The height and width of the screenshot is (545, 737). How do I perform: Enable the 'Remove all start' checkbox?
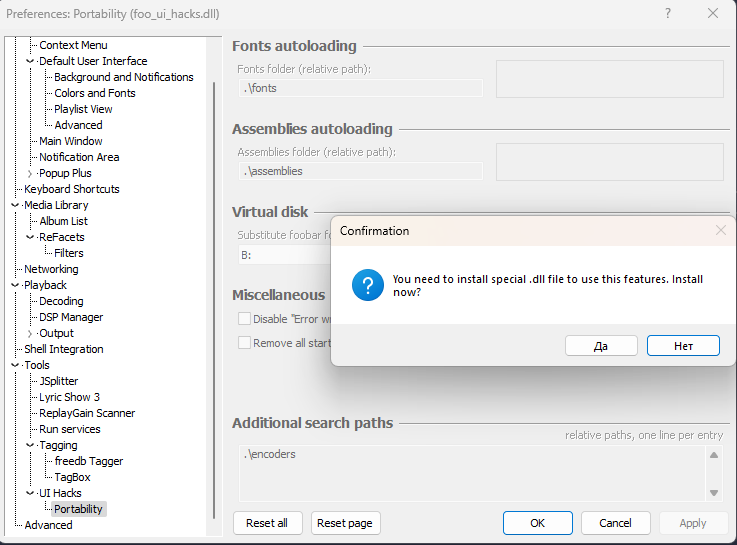(244, 342)
